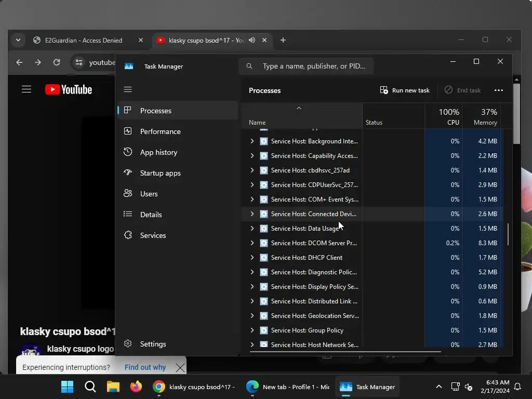Expand Service Host: Group Policy row
532x399 pixels.
[252, 330]
